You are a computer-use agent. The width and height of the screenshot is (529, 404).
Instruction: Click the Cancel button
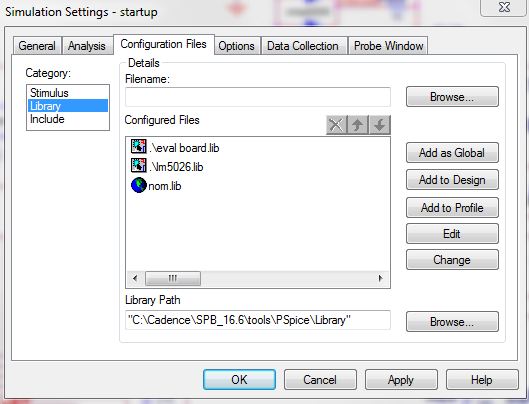click(x=320, y=379)
